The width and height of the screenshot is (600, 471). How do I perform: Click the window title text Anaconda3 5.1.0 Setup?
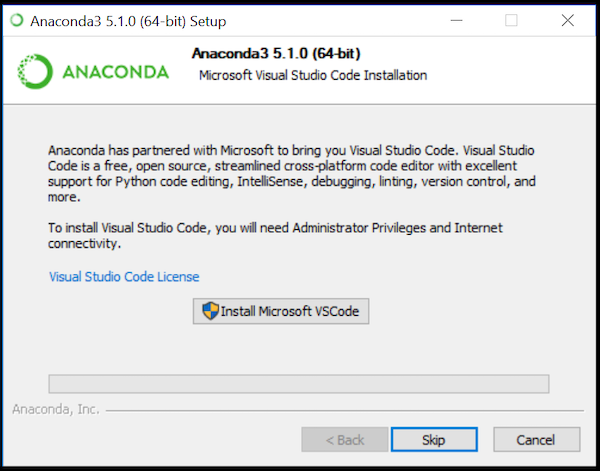tap(128, 21)
